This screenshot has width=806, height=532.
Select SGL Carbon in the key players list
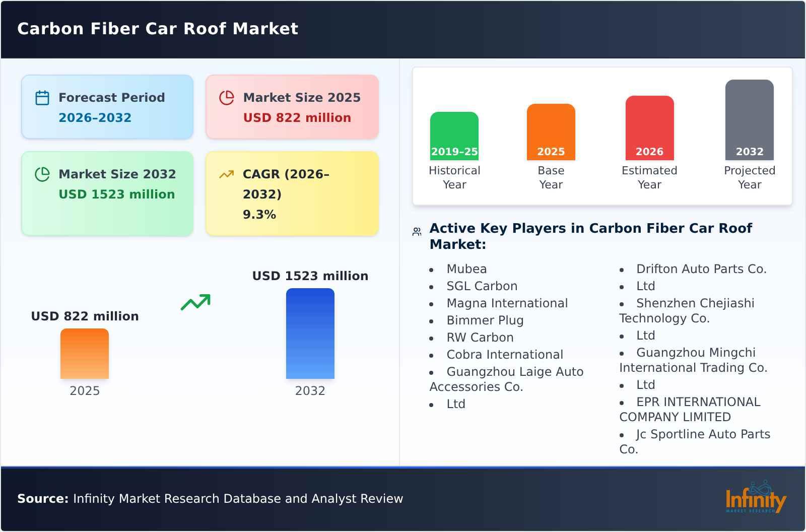pyautogui.click(x=482, y=286)
